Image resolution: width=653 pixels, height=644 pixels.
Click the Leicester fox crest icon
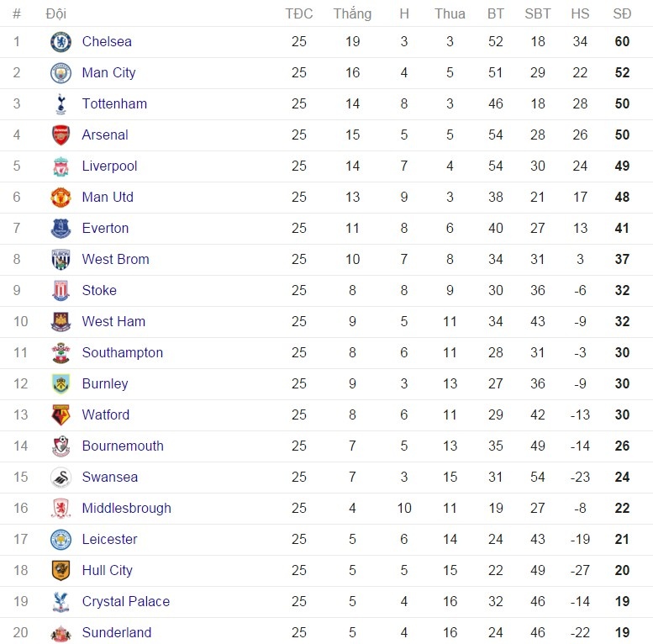tap(61, 540)
